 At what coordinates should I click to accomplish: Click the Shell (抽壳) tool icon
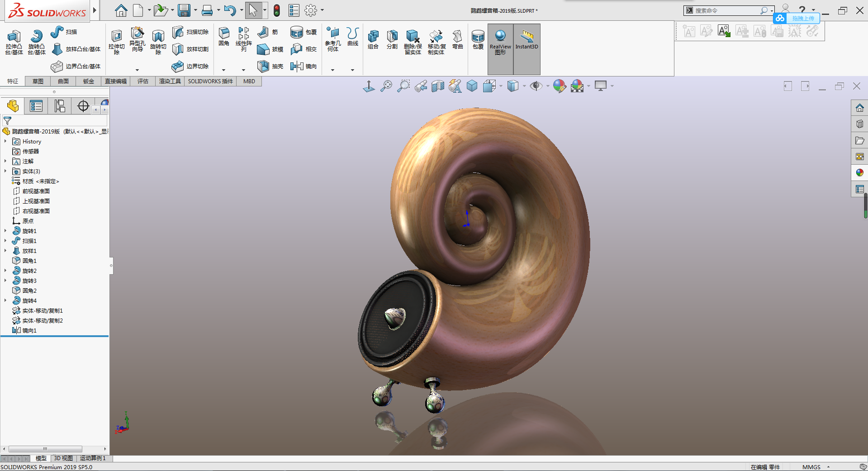coord(263,67)
